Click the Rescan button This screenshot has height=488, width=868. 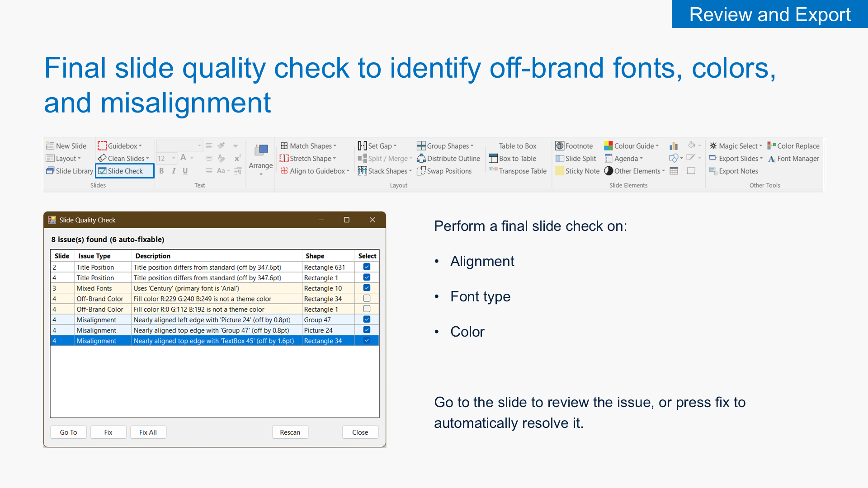290,432
